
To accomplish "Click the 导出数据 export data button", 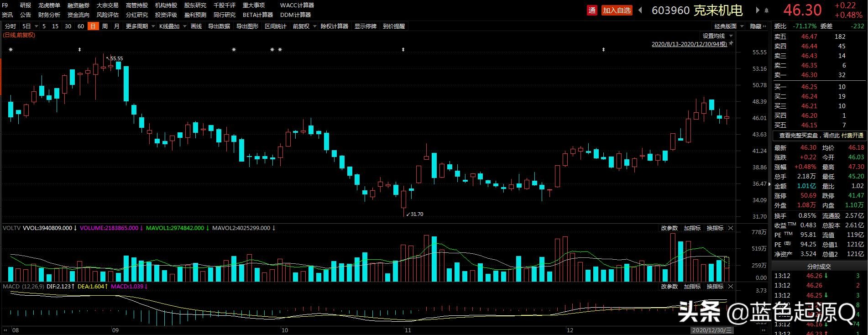I will click(x=219, y=26).
